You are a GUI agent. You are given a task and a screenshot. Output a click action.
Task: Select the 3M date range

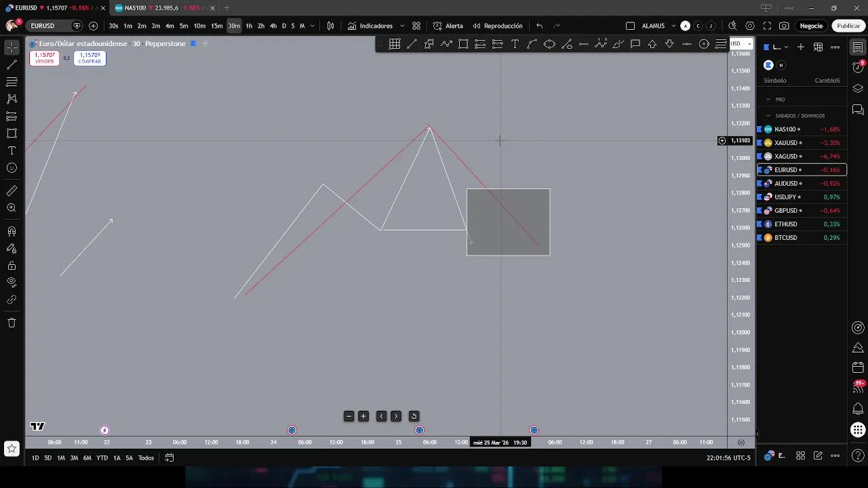(74, 458)
